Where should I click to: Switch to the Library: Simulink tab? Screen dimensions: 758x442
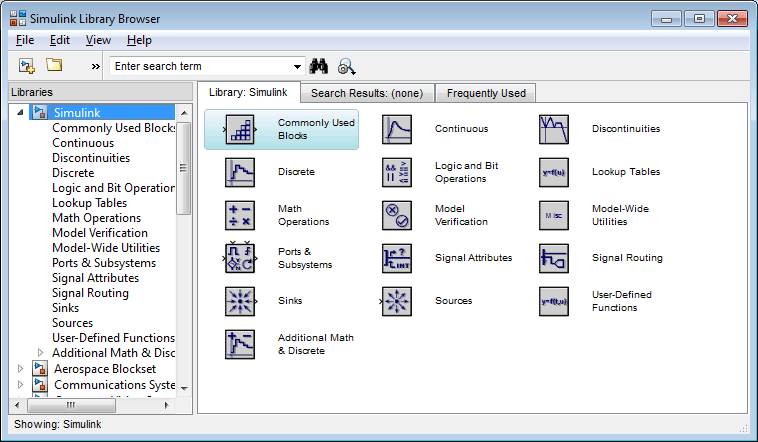point(248,92)
